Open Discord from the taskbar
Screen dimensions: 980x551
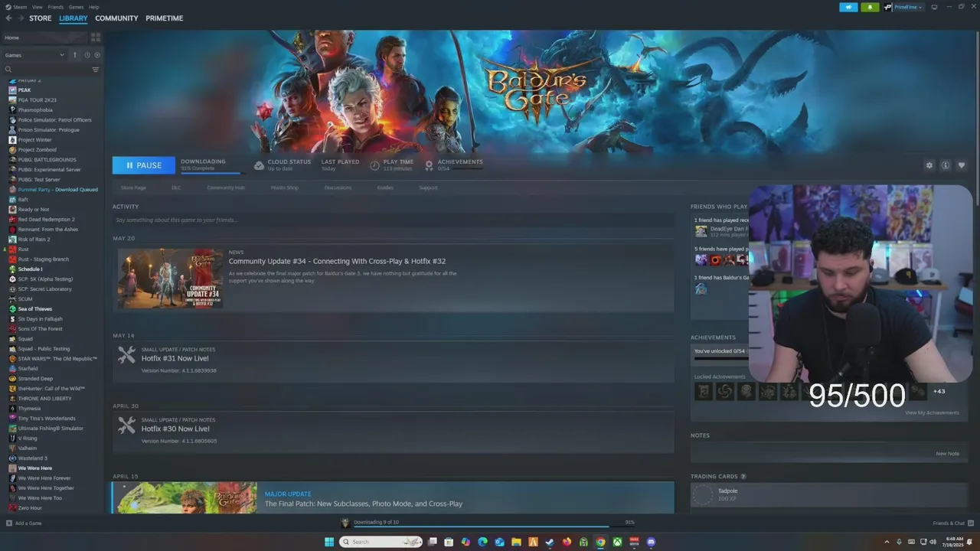[651, 542]
